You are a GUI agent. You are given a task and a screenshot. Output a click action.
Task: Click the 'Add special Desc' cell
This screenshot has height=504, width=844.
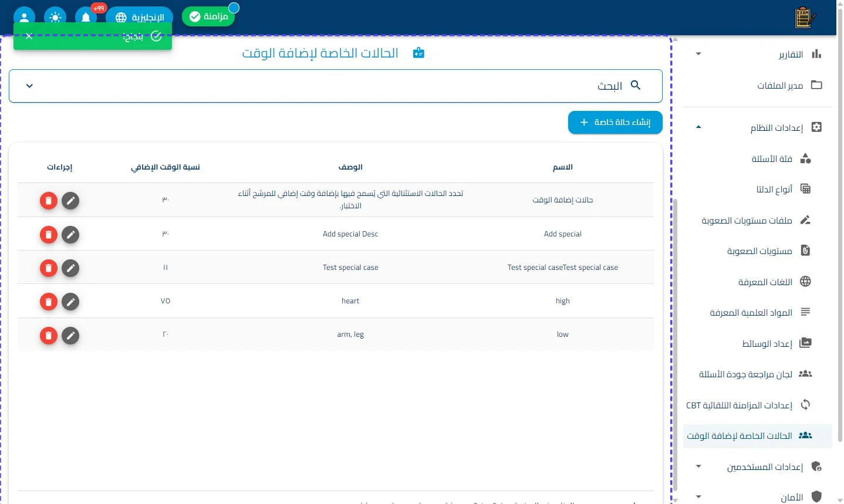point(350,234)
